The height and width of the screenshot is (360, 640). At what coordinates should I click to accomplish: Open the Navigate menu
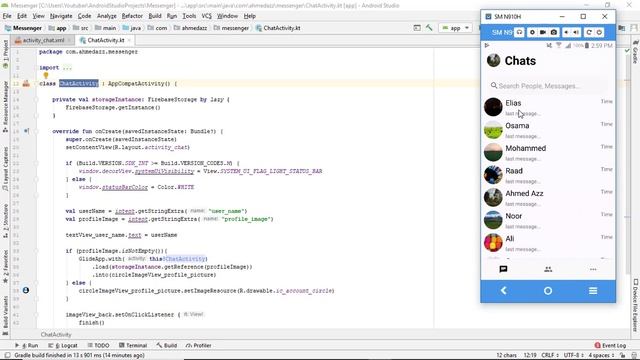61,16
